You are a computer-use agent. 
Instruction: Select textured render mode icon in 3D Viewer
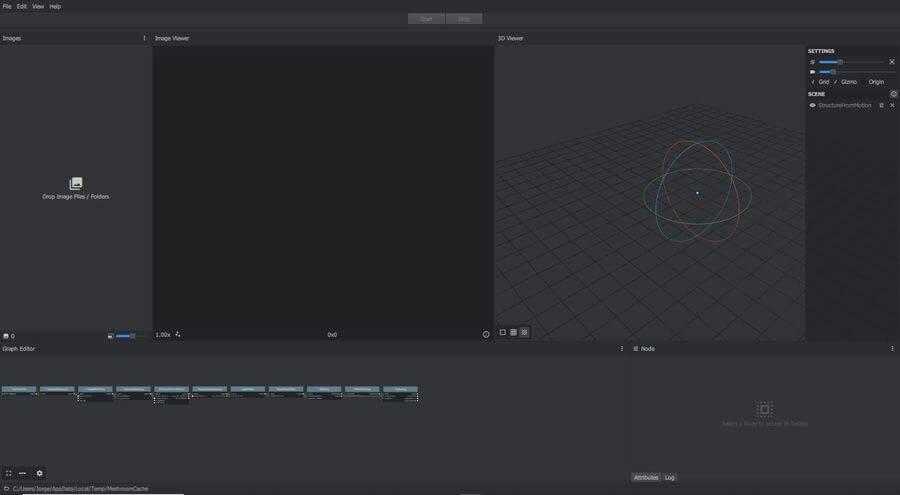(x=524, y=332)
